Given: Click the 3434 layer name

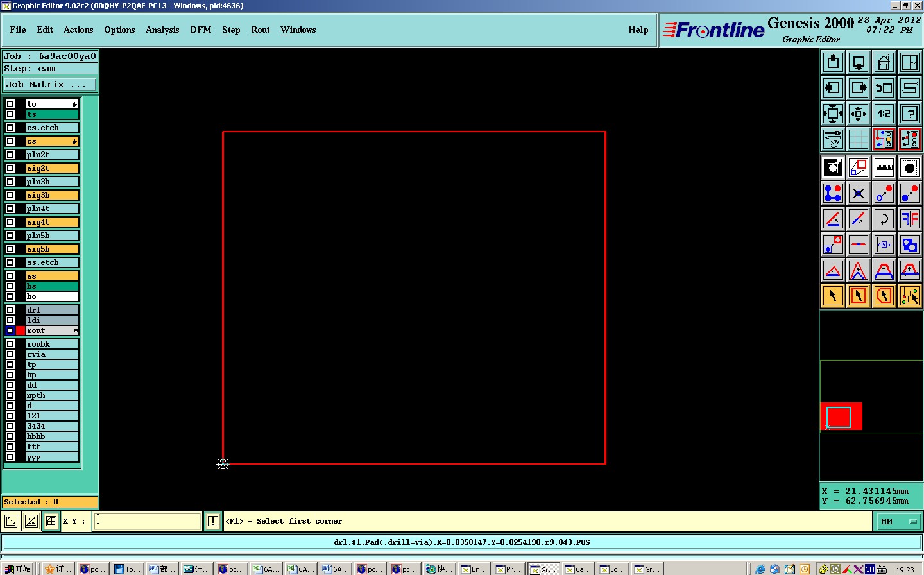Looking at the screenshot, I should pyautogui.click(x=52, y=426).
